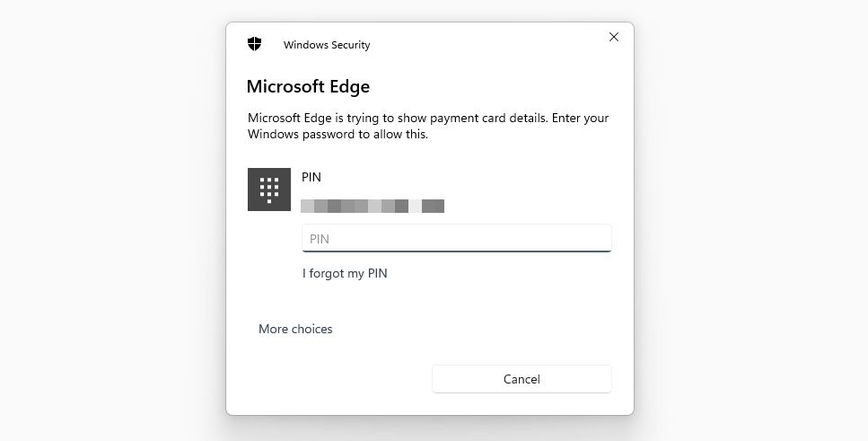Click the 'Windows Security' title text
Image resolution: width=868 pixels, height=441 pixels.
pos(327,45)
